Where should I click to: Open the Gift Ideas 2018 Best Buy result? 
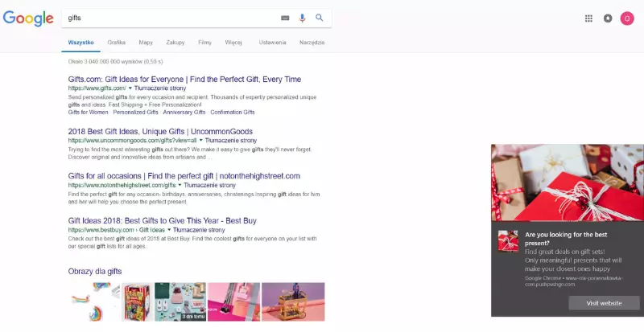point(163,220)
